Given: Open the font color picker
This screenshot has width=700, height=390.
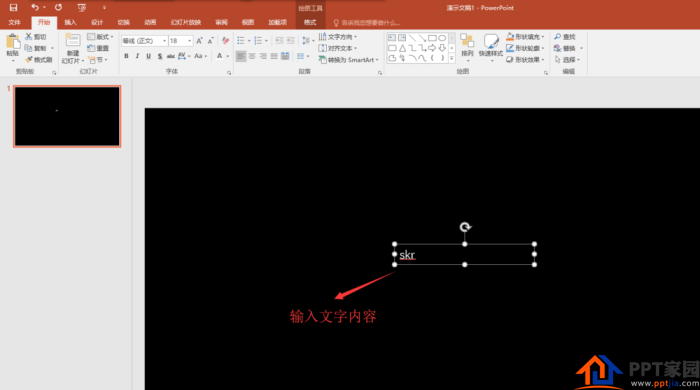Looking at the screenshot, I should [x=228, y=56].
